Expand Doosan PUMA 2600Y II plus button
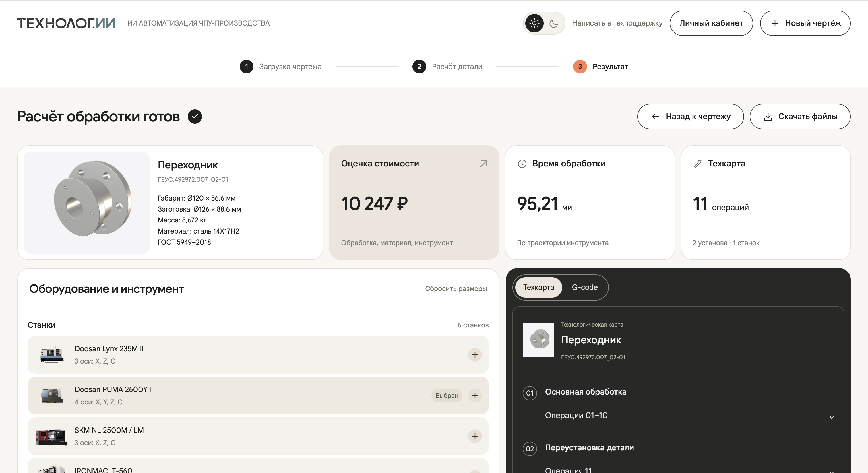Viewport: 868px width, 473px height. point(475,396)
